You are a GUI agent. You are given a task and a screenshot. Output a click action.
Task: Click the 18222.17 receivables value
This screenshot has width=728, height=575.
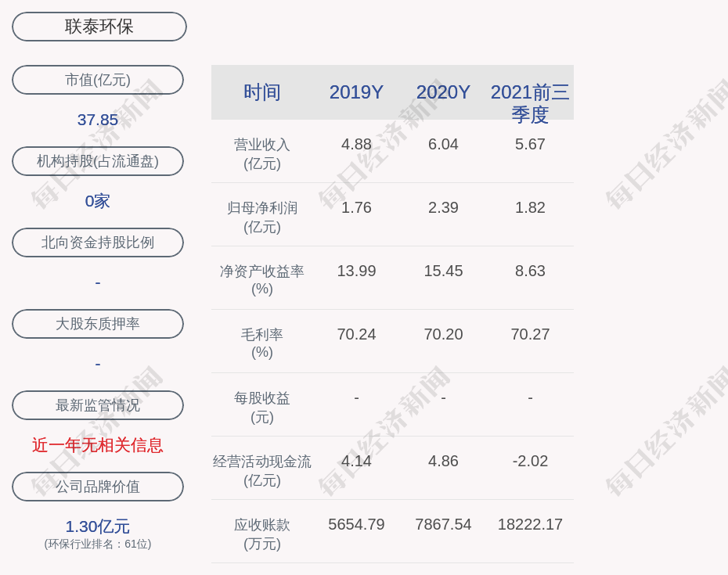pos(530,524)
